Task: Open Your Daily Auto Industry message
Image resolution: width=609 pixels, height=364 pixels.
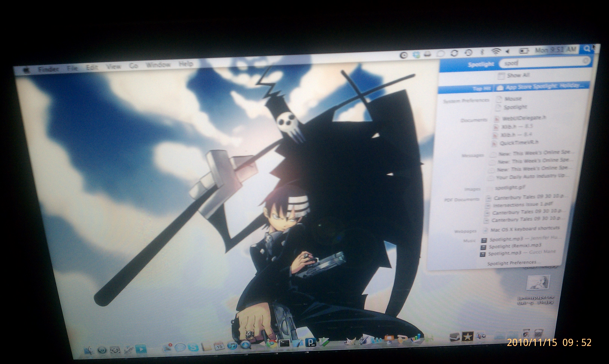Action: point(528,177)
